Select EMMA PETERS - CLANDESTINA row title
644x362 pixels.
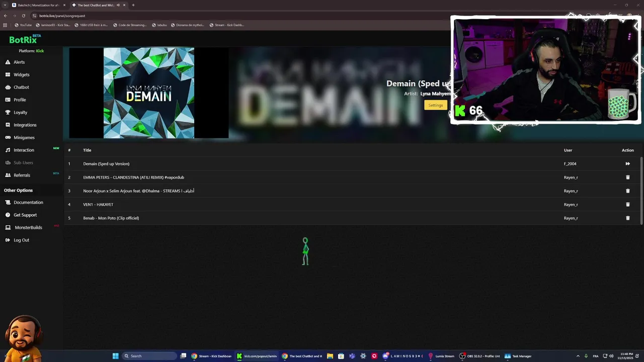pyautogui.click(x=133, y=177)
